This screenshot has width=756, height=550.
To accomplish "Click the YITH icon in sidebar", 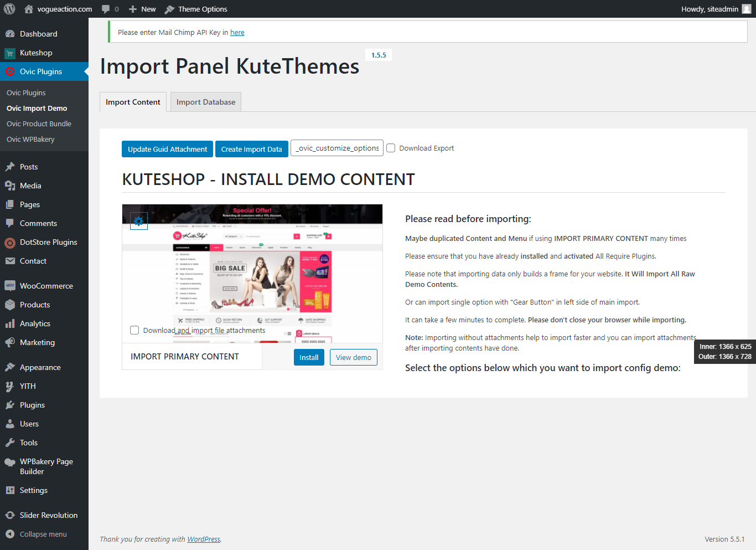I will pos(10,386).
